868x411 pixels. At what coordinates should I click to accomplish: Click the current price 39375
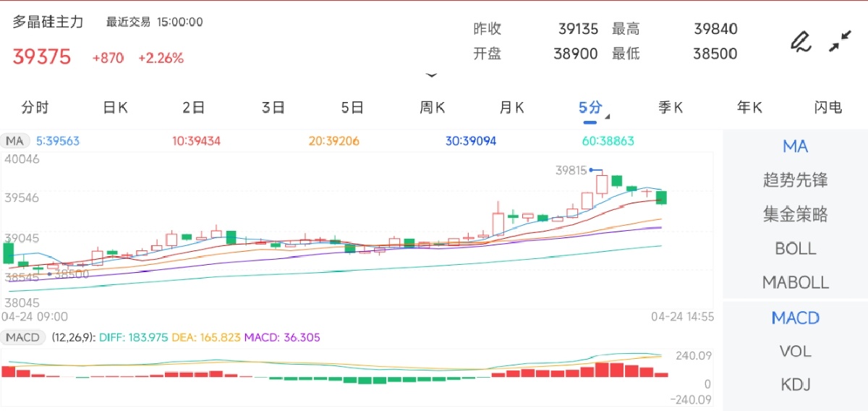42,58
